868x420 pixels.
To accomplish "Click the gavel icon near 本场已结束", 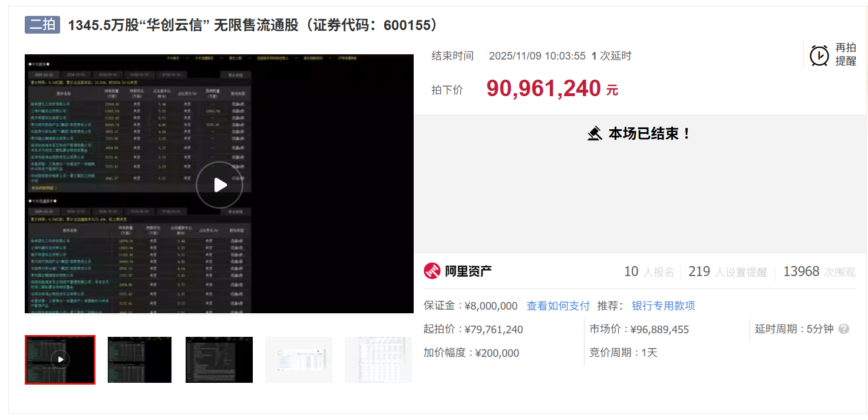I will [595, 133].
